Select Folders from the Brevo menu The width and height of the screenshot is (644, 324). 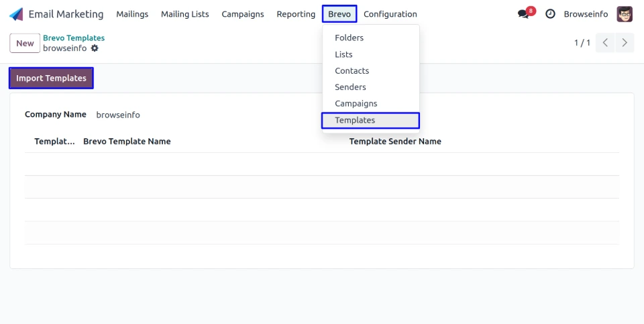pyautogui.click(x=349, y=38)
